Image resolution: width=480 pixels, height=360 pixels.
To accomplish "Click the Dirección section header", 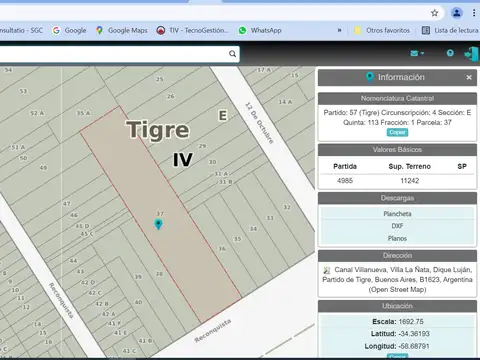I will click(x=397, y=256).
